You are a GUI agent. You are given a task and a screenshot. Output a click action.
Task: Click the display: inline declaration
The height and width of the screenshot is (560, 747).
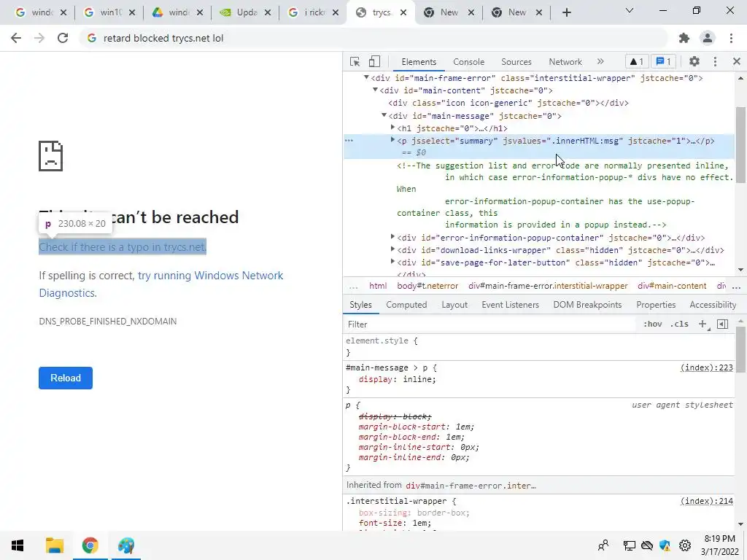coord(398,379)
